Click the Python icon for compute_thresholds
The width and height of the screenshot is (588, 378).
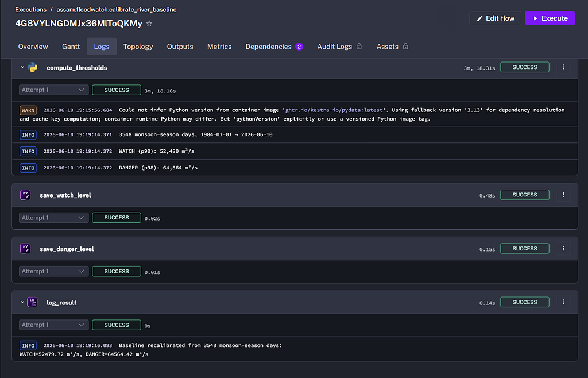coord(33,68)
